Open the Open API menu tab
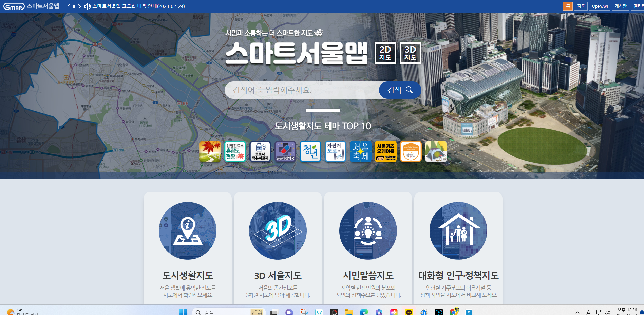The height and width of the screenshot is (315, 644). 600,6
